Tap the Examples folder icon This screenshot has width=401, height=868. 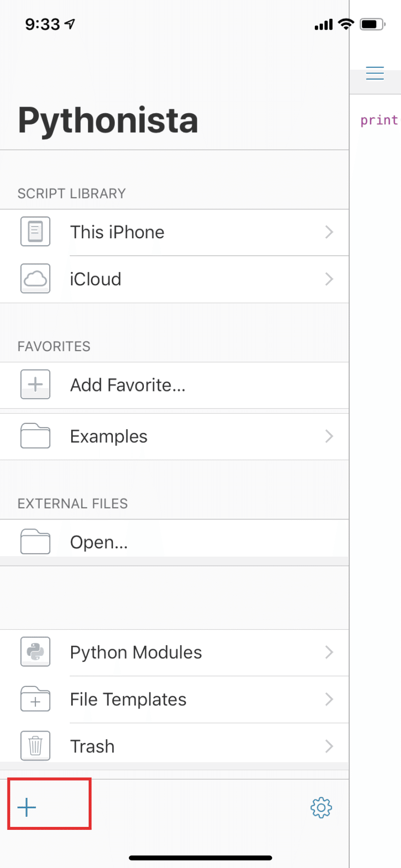pos(35,436)
